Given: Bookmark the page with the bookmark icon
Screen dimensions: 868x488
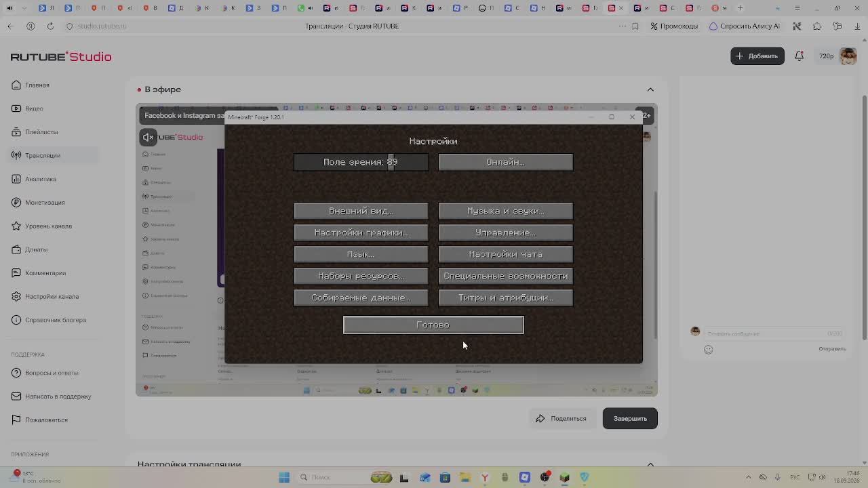Looking at the screenshot, I should [635, 26].
